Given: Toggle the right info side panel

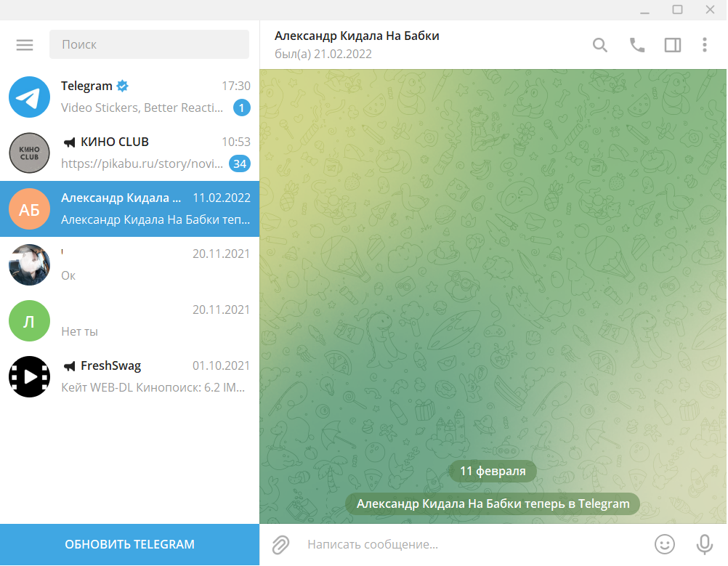Looking at the screenshot, I should pos(672,45).
